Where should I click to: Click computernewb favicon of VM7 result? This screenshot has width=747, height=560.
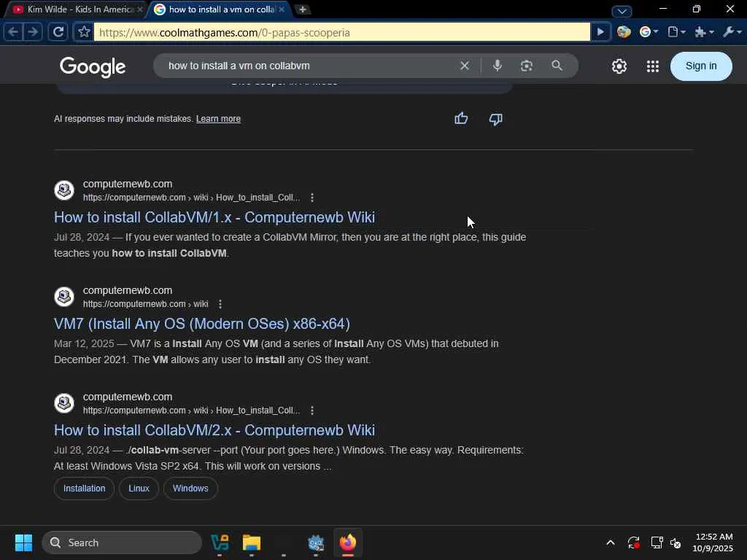pos(64,297)
